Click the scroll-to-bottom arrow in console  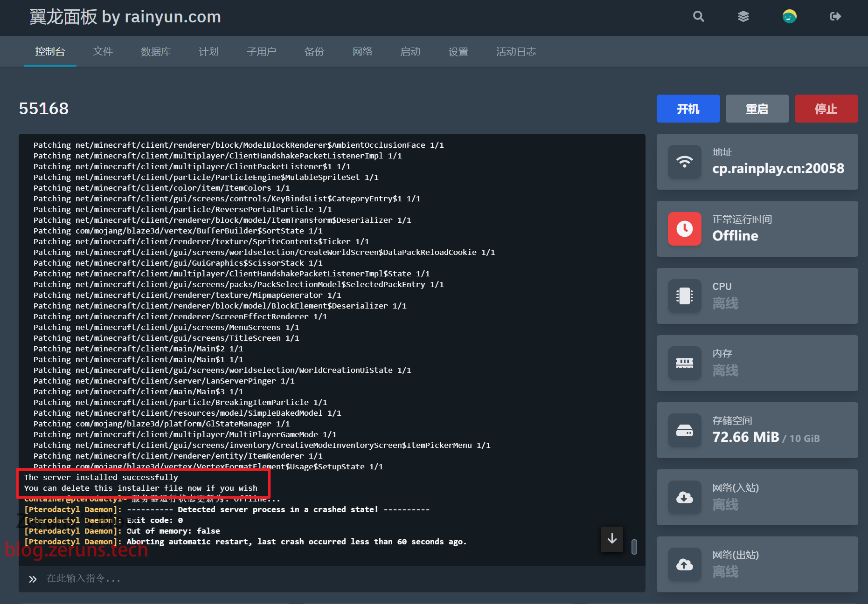click(612, 539)
